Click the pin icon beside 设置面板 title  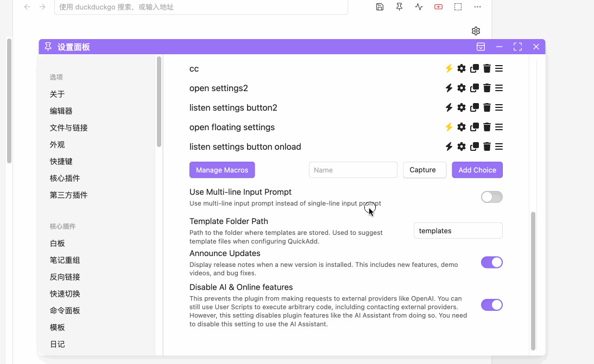point(48,47)
